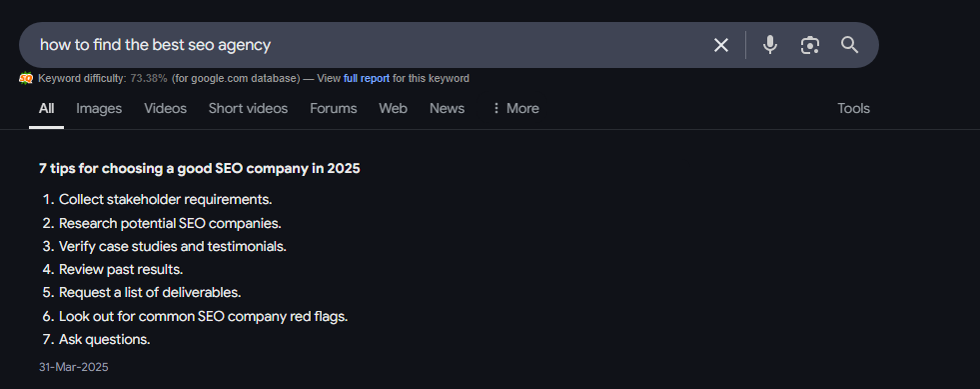This screenshot has width=980, height=389.
Task: Select 'Look out for common SEO company red flags.'
Action: click(203, 316)
